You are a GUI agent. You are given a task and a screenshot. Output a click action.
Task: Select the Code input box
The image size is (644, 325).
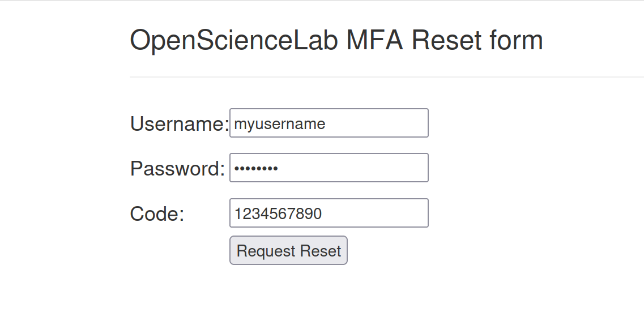(329, 213)
